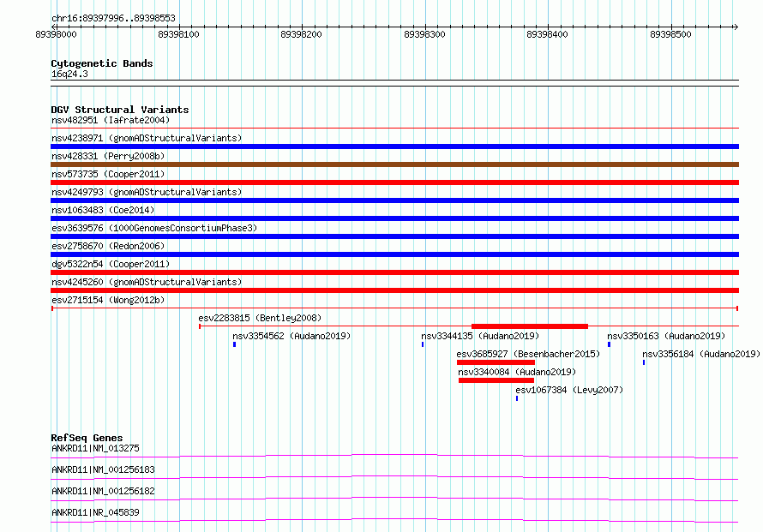This screenshot has height=532, width=763.
Task: Open variant label nsv3344135 (Audano2019)
Action: [x=480, y=336]
